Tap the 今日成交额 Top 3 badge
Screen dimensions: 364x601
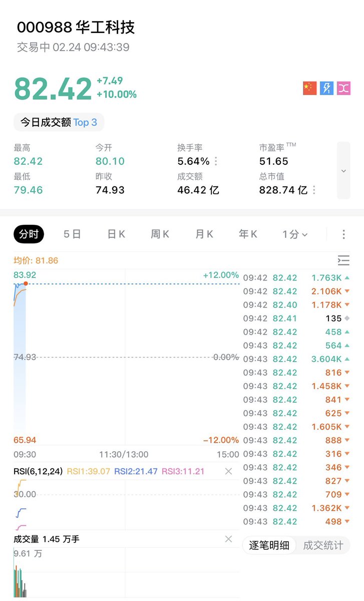click(x=59, y=122)
